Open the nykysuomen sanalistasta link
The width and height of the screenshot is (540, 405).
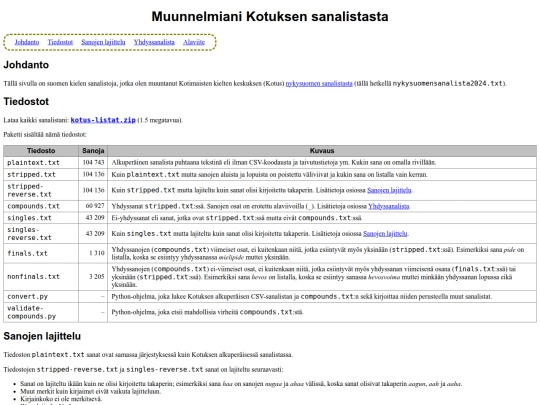click(x=319, y=83)
